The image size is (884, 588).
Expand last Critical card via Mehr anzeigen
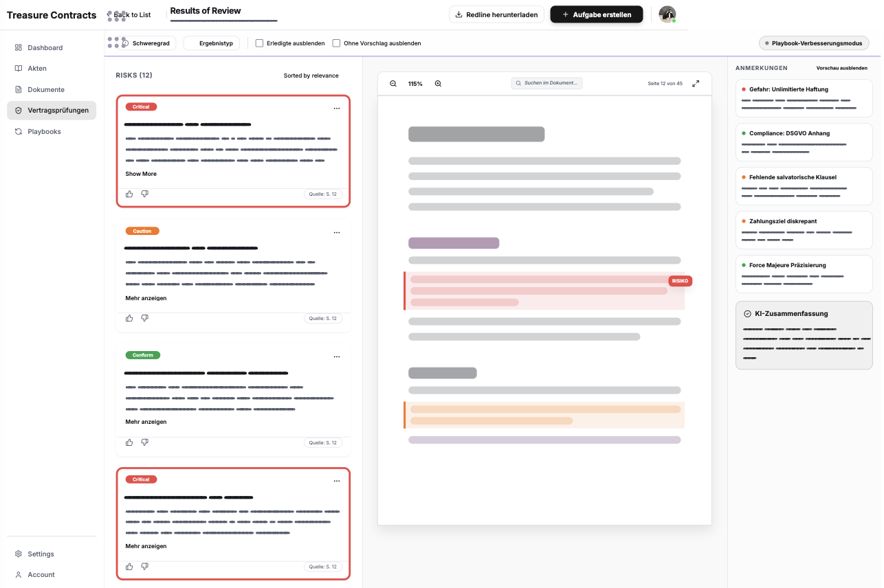pyautogui.click(x=146, y=546)
